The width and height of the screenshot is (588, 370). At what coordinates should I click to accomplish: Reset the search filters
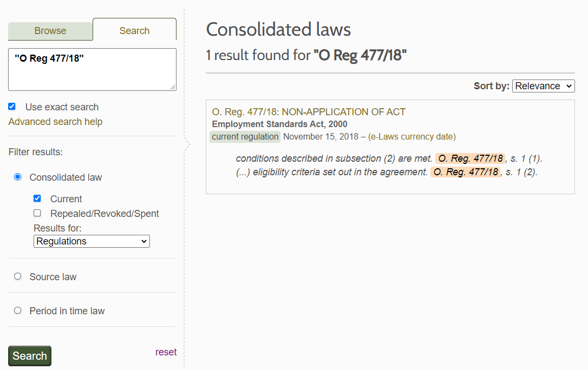coord(166,352)
